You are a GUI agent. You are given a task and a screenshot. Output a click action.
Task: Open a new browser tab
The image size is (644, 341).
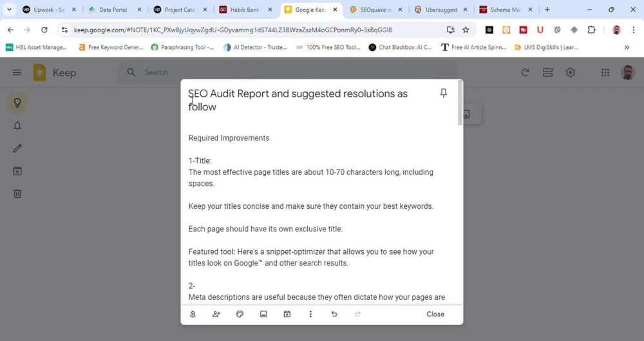point(547,10)
